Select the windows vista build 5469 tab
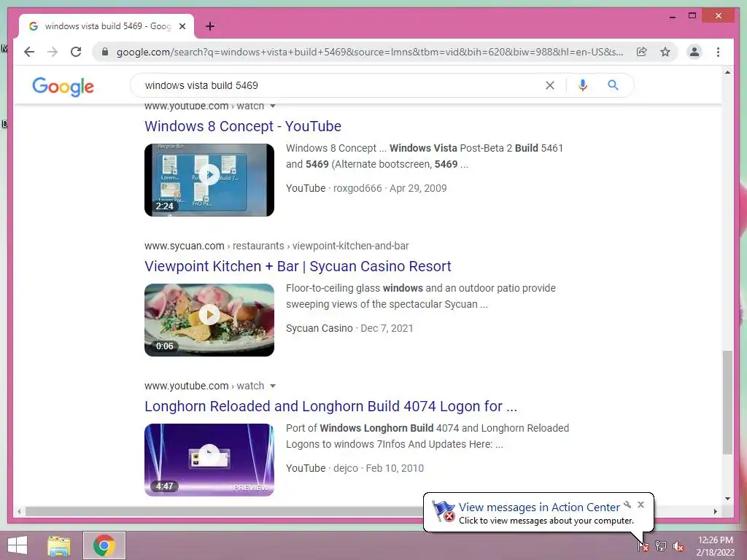This screenshot has width=747, height=560. (x=107, y=26)
